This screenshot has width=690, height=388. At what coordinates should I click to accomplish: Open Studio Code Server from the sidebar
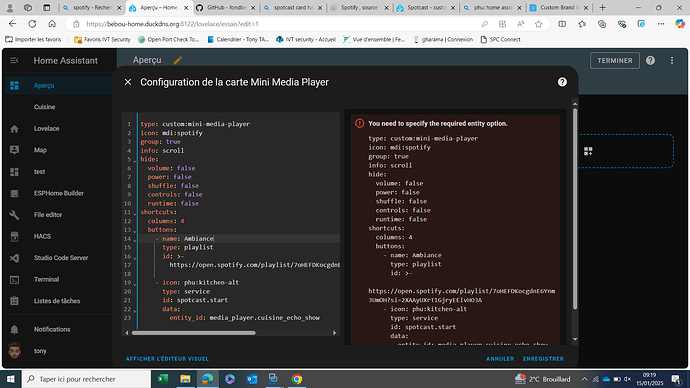point(57,258)
